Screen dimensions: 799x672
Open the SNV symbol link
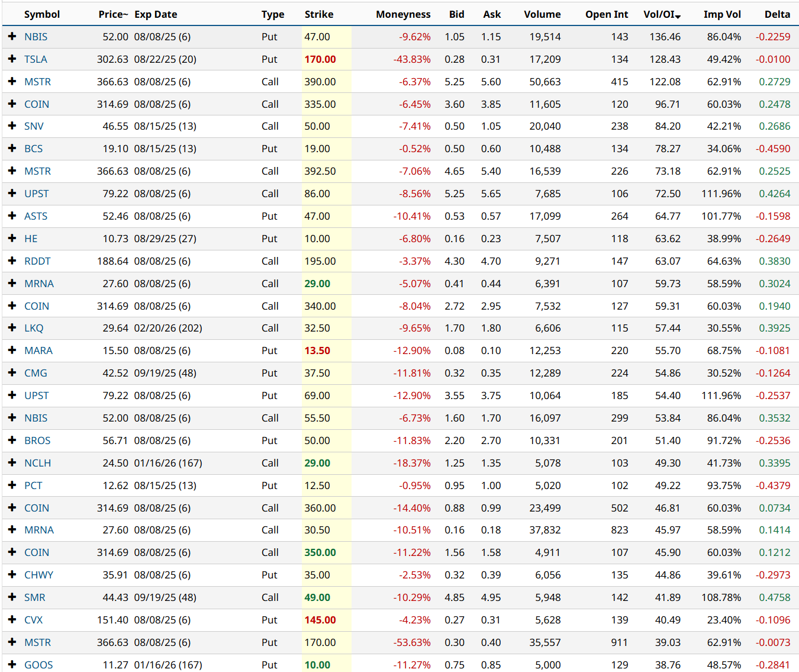pyautogui.click(x=34, y=126)
